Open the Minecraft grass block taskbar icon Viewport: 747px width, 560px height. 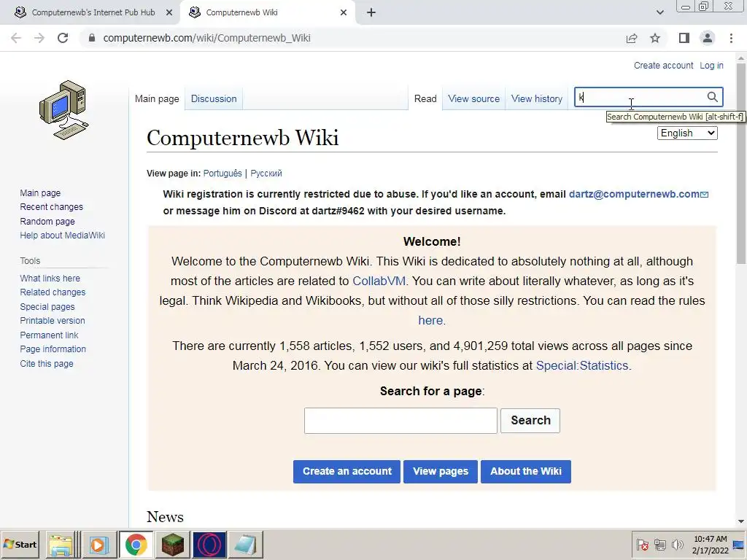click(x=172, y=545)
